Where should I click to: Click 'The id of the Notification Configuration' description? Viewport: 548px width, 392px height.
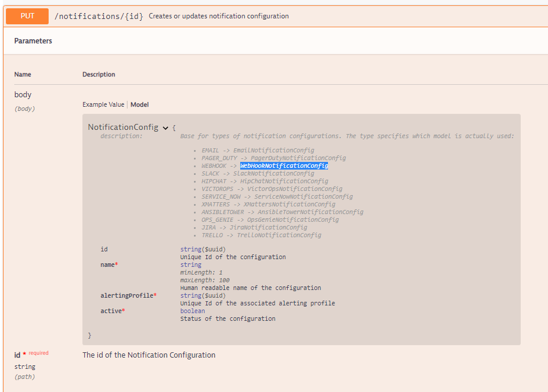148,355
